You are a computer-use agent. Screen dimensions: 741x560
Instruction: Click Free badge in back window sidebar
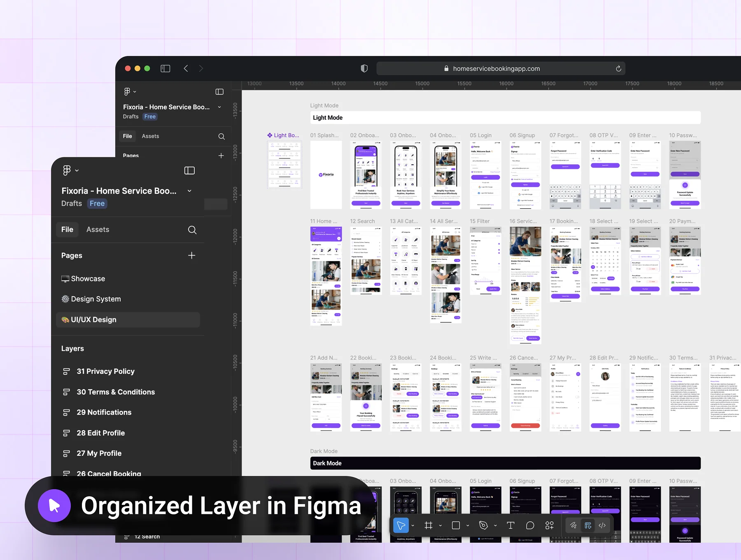(x=150, y=117)
